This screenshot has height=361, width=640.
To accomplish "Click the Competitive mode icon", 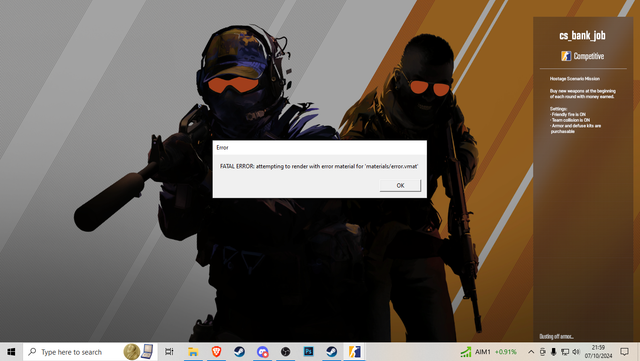I will pyautogui.click(x=566, y=56).
